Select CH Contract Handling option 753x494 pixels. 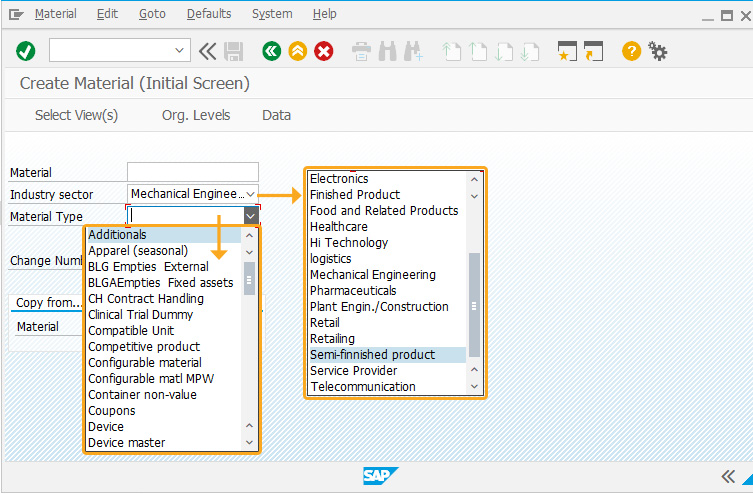[x=164, y=299]
